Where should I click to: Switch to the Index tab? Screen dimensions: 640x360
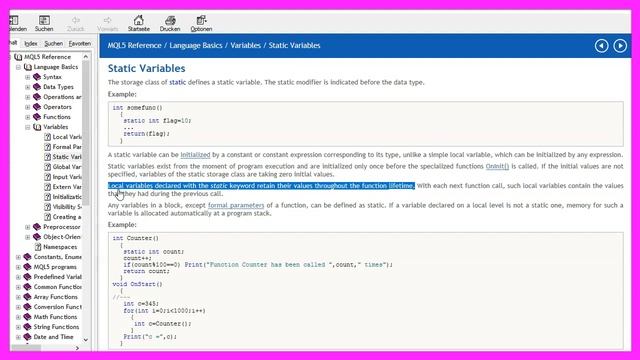pos(31,43)
